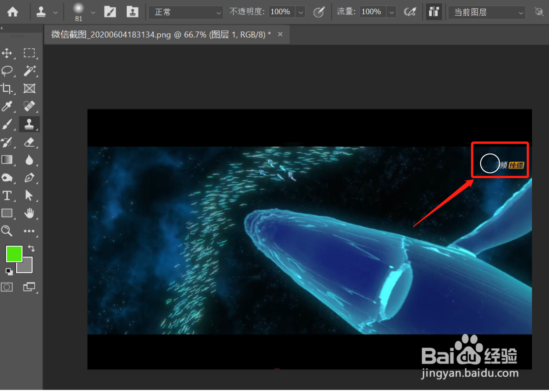Reset to default foreground and background colors
This screenshot has width=549, height=392.
click(9, 271)
